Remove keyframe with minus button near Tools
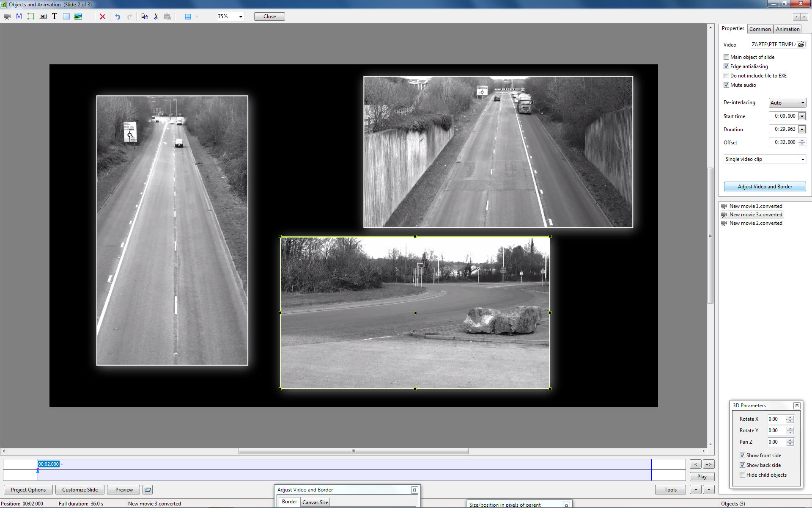 [x=709, y=490]
